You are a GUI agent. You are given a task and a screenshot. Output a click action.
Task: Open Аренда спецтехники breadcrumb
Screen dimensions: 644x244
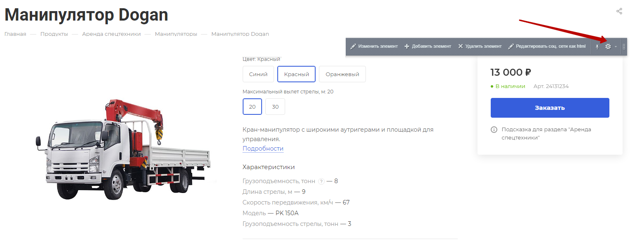(x=111, y=34)
